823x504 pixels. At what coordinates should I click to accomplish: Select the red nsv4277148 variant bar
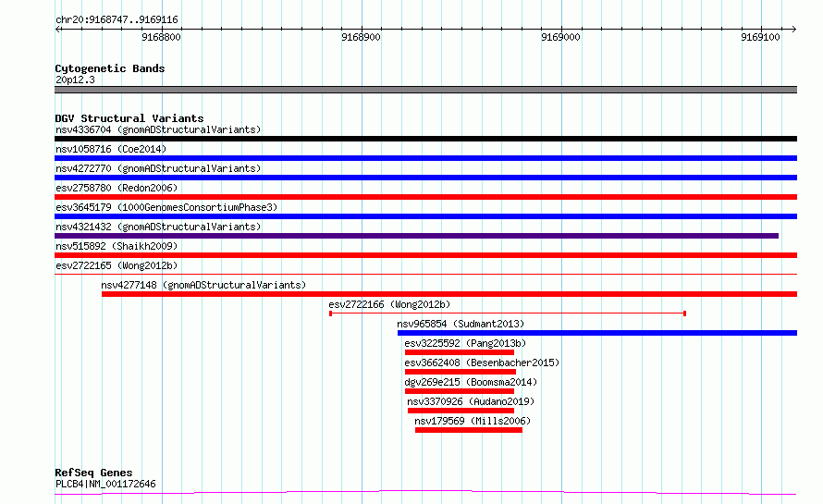449,294
